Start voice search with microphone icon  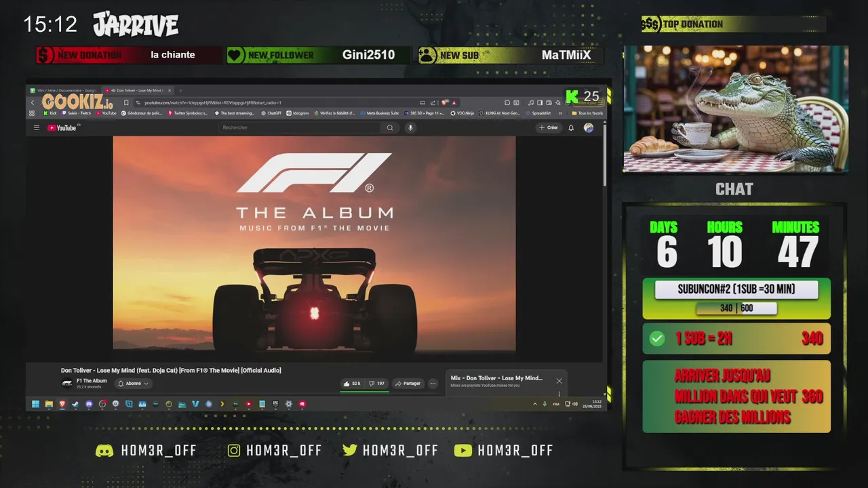pyautogui.click(x=410, y=127)
